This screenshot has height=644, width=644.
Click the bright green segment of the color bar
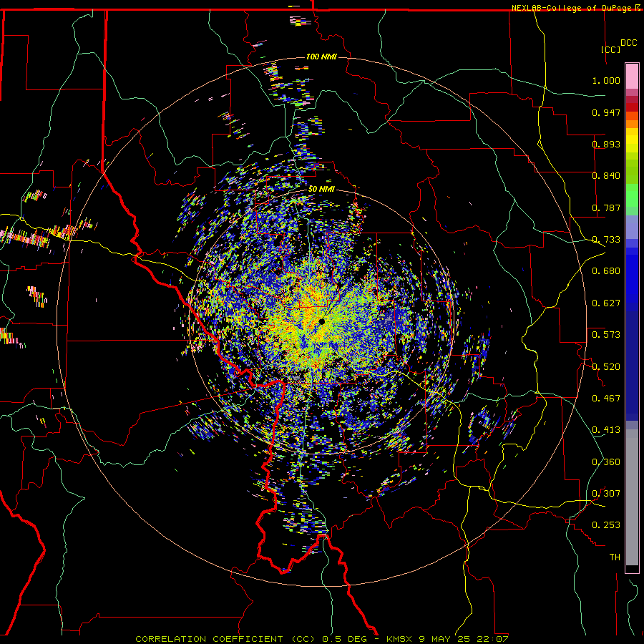(x=632, y=195)
